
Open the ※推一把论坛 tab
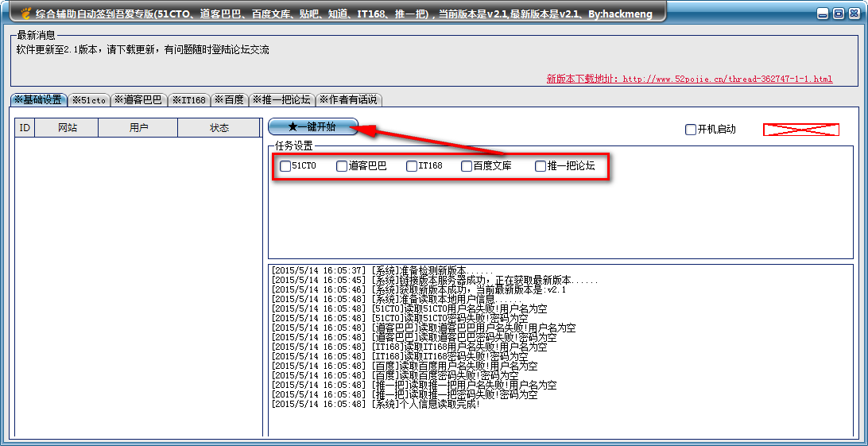281,100
